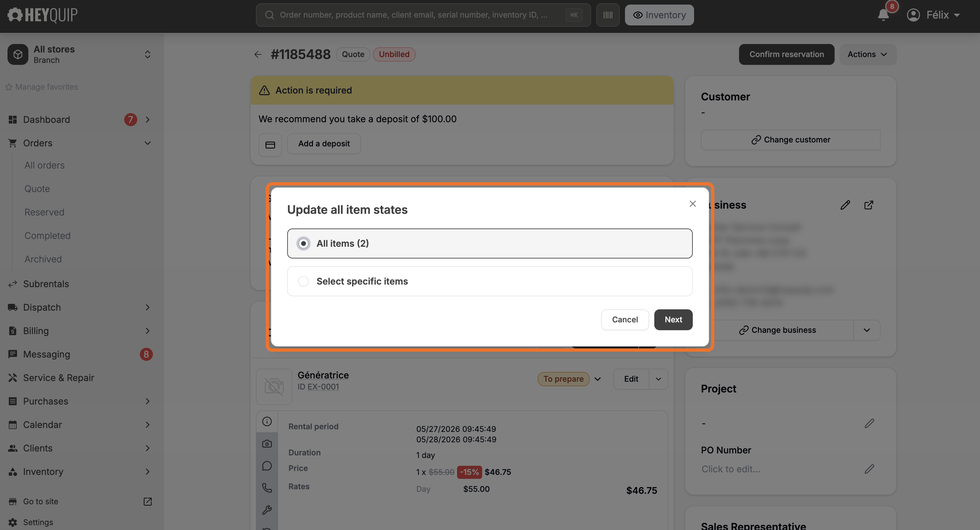The width and height of the screenshot is (980, 530).
Task: Click Add a deposit
Action: point(324,144)
